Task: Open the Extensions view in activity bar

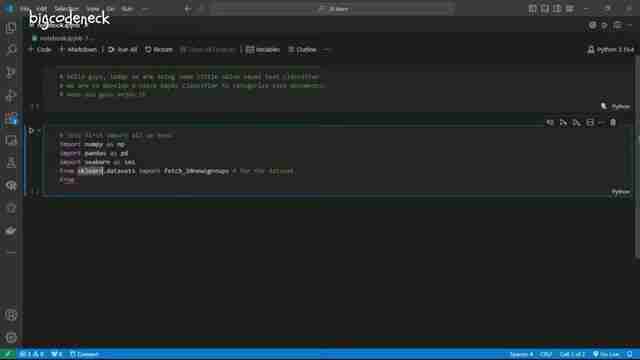Action: (11, 119)
